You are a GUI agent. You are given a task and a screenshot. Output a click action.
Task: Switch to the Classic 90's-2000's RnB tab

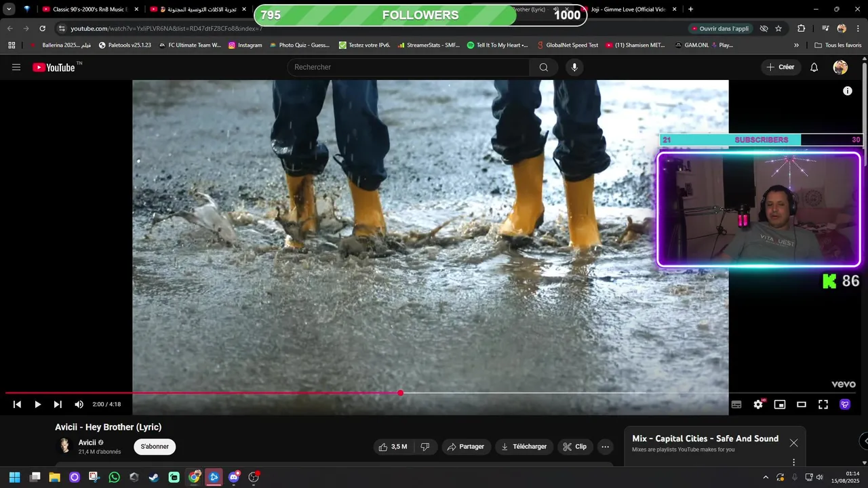point(90,9)
